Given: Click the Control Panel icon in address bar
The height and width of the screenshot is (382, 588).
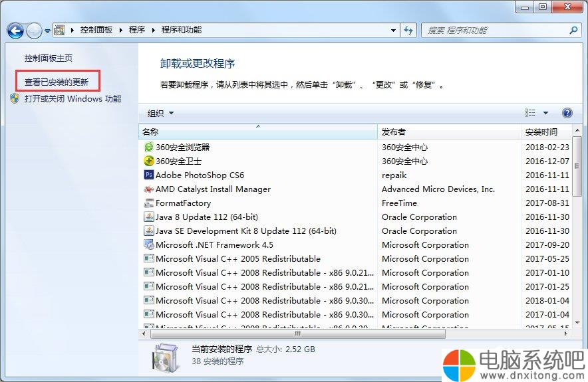Looking at the screenshot, I should (59, 30).
